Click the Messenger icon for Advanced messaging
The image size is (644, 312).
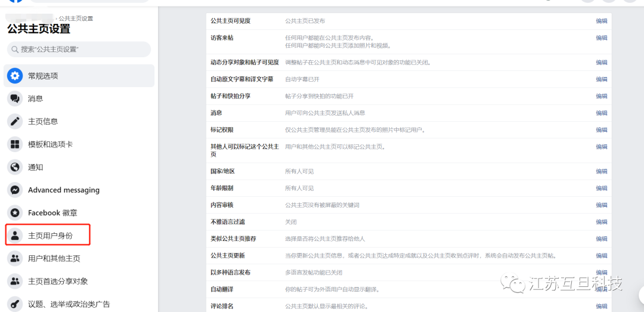point(15,190)
